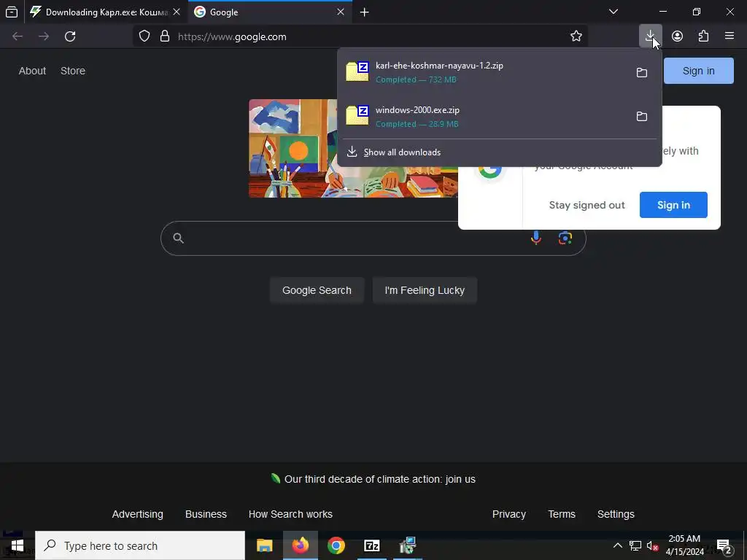Open 7-Zip from taskbar
This screenshot has width=747, height=560.
pos(371,545)
